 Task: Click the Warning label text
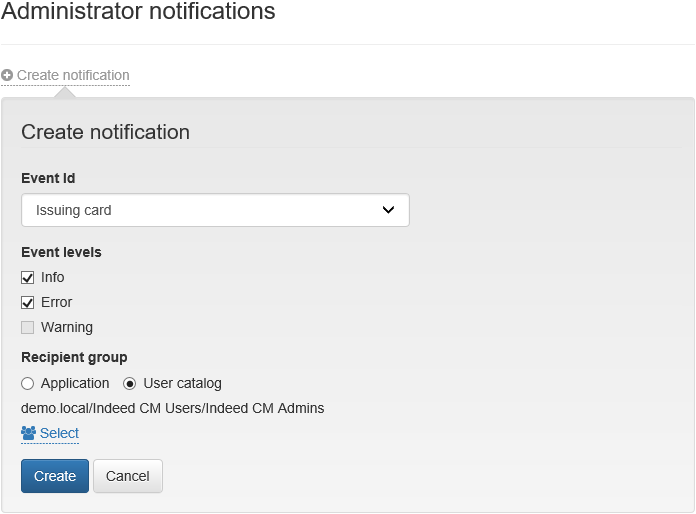coord(66,327)
